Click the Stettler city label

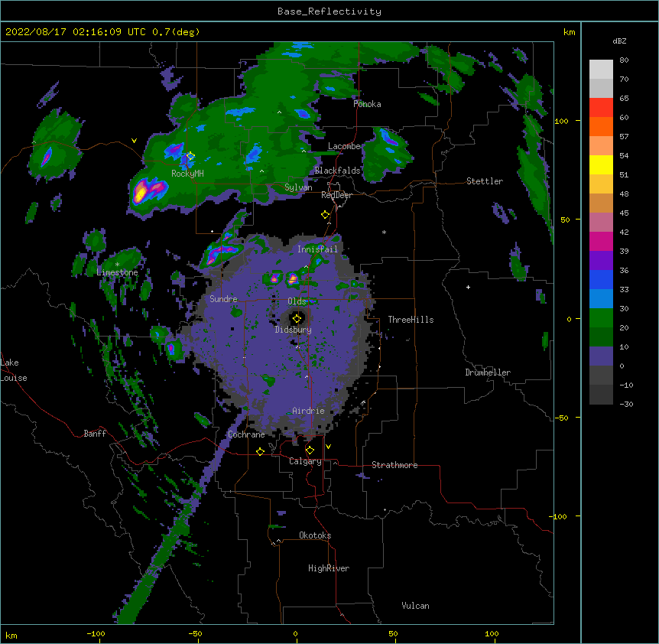pyautogui.click(x=485, y=181)
